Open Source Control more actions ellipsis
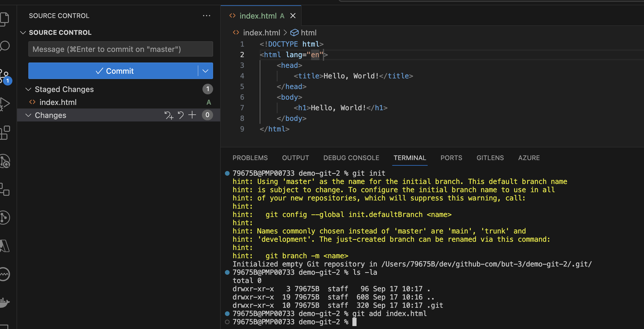The image size is (644, 329). click(x=207, y=16)
